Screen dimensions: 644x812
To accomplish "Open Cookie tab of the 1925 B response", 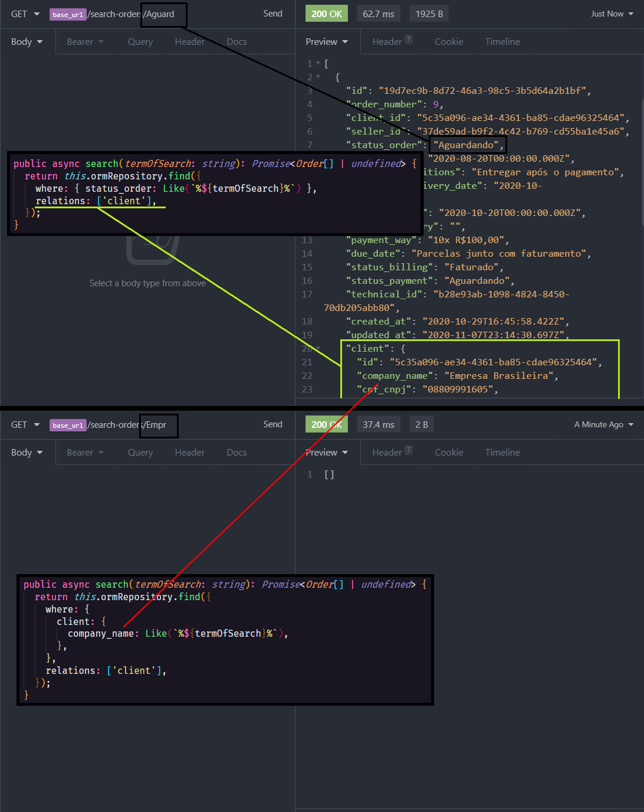I will pyautogui.click(x=449, y=42).
